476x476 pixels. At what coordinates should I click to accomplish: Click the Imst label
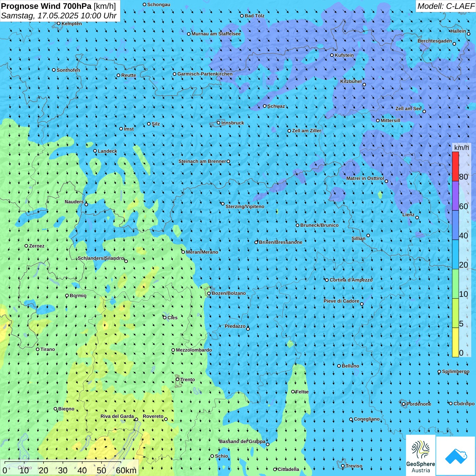pyautogui.click(x=129, y=129)
